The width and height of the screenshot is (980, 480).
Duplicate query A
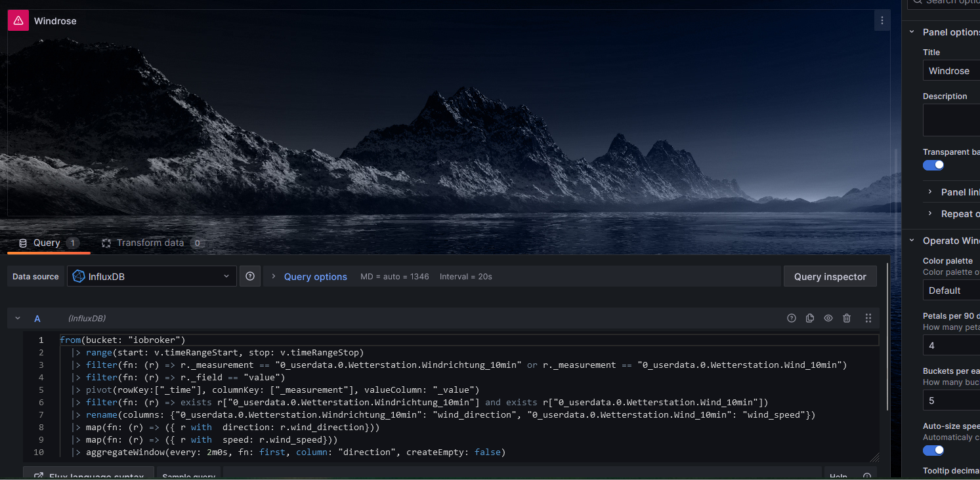[810, 318]
